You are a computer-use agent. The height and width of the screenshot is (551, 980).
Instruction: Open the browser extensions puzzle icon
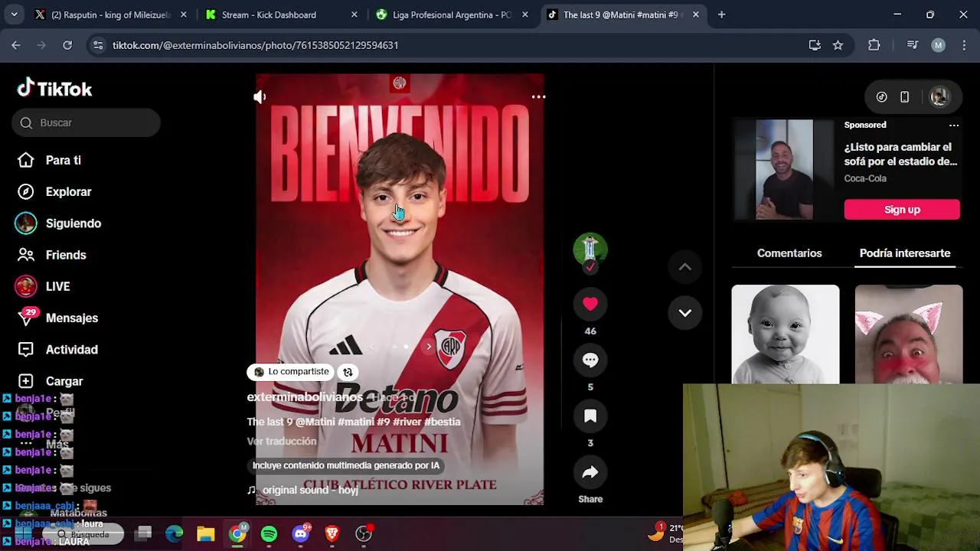tap(874, 45)
